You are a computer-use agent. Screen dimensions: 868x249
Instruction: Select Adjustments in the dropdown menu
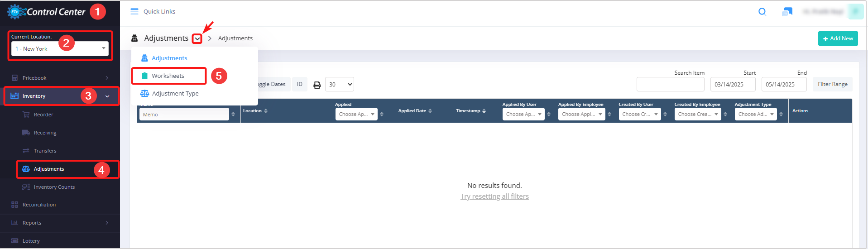169,58
